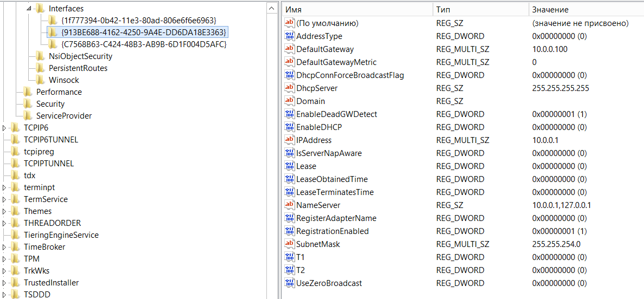Screen dimensions: 644x299
Task: Click the binary icon next to EnableDHCP
Action: pyautogui.click(x=289, y=127)
